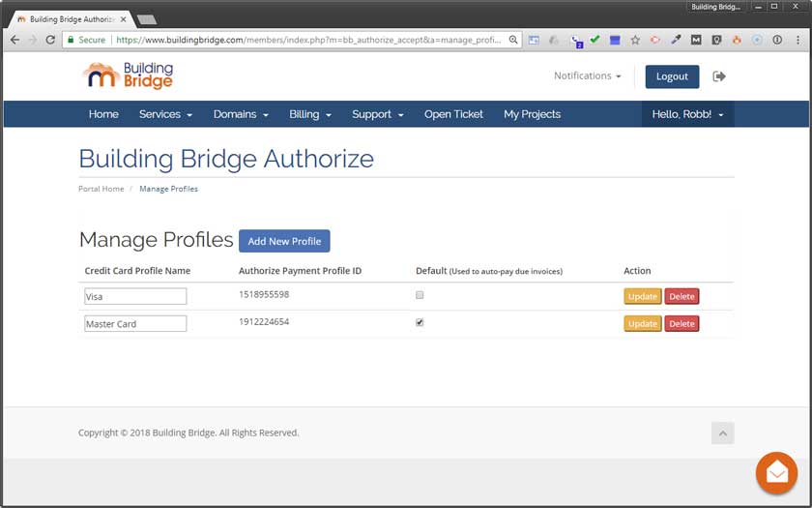Click the zoom magnifier in address bar
The image size is (812, 508).
[513, 40]
